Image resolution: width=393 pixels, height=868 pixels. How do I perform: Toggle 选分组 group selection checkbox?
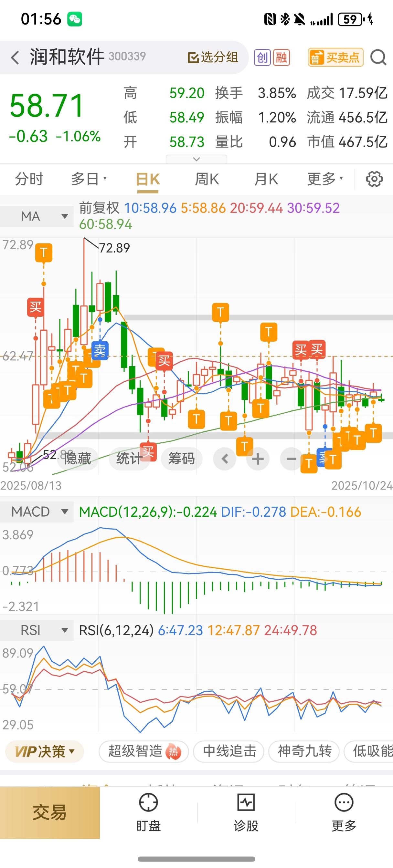(x=213, y=57)
